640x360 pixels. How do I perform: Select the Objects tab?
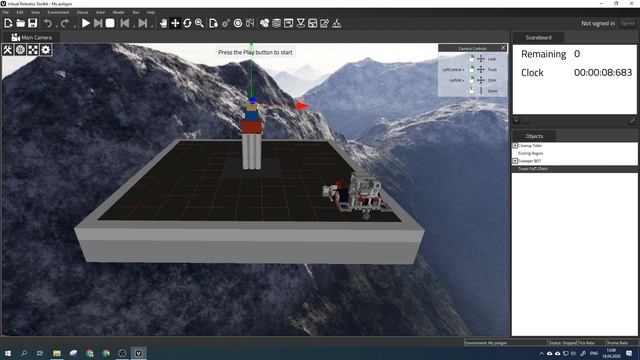coord(534,136)
